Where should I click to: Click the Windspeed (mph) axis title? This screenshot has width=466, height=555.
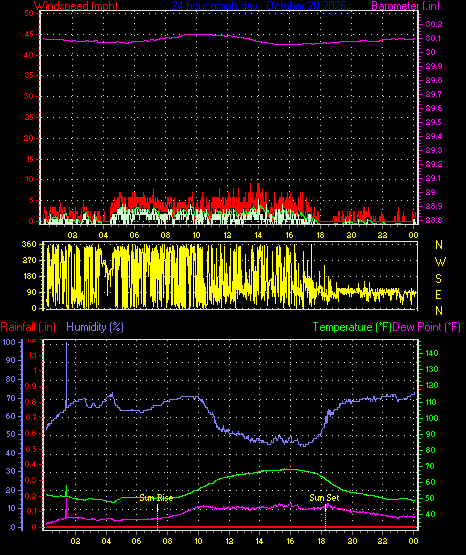tap(76, 6)
